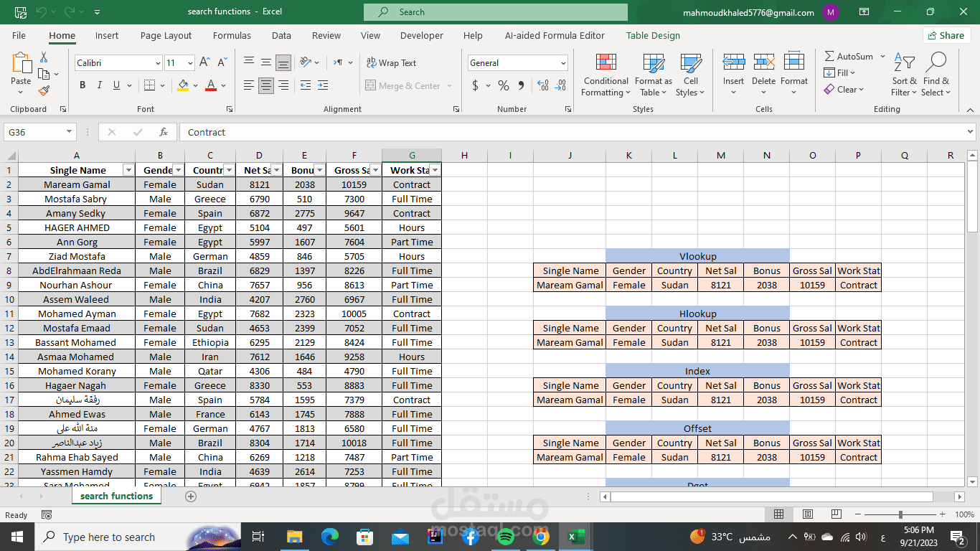Click the Cell Styles button
Screen dimensions: 980x551
tap(691, 75)
